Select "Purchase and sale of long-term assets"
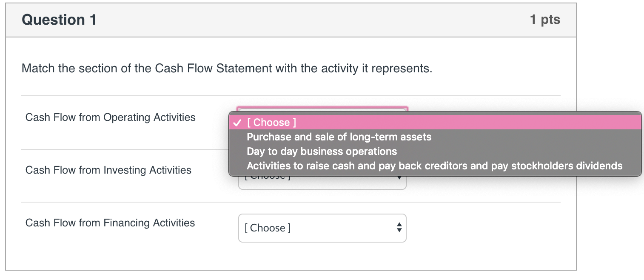The height and width of the screenshot is (280, 644). (339, 137)
